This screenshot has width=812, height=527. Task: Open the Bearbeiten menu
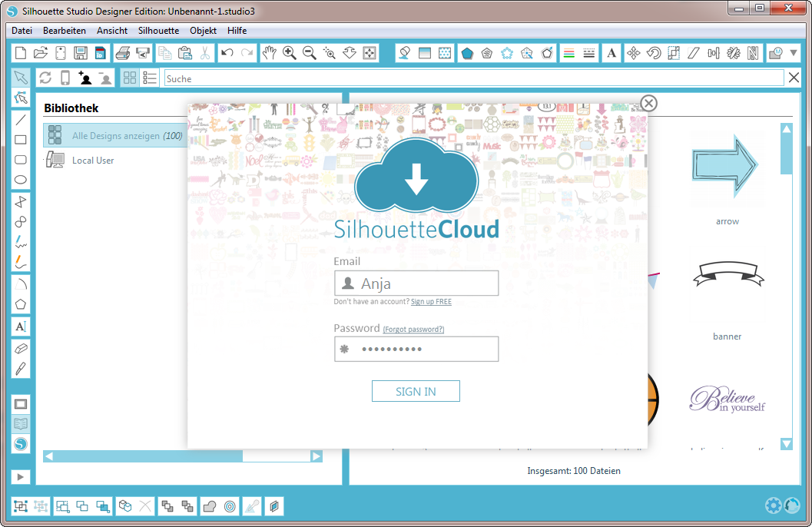(65, 31)
